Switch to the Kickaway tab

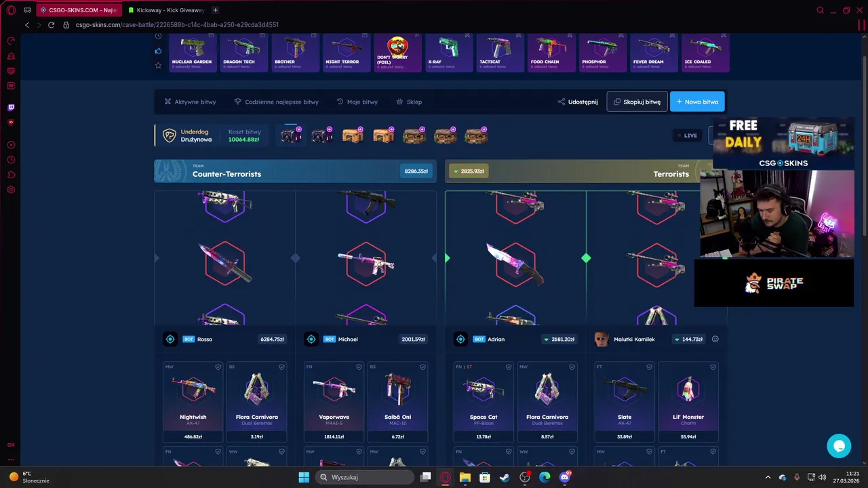coord(166,10)
